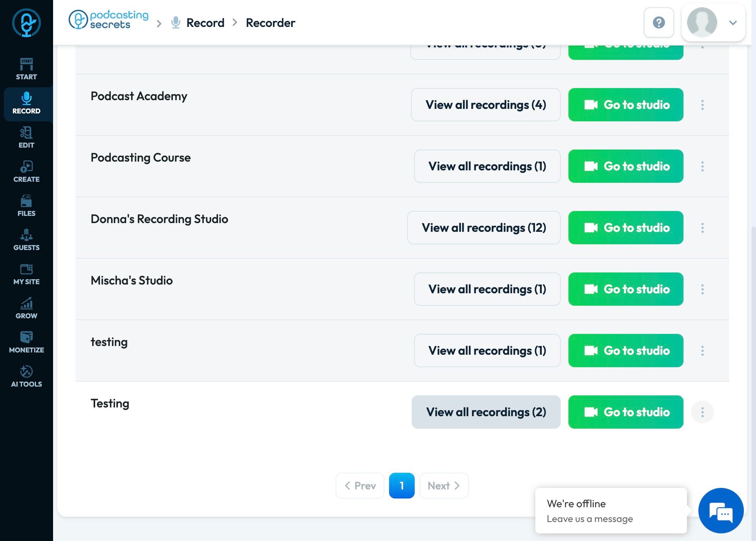Open My Site section icon

(x=26, y=270)
